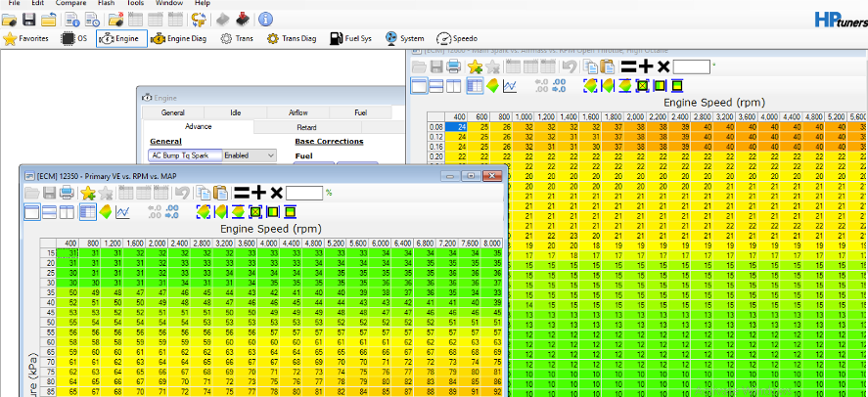Click the Base Corrections heading link
Image resolution: width=868 pixels, height=397 pixels.
click(x=329, y=142)
